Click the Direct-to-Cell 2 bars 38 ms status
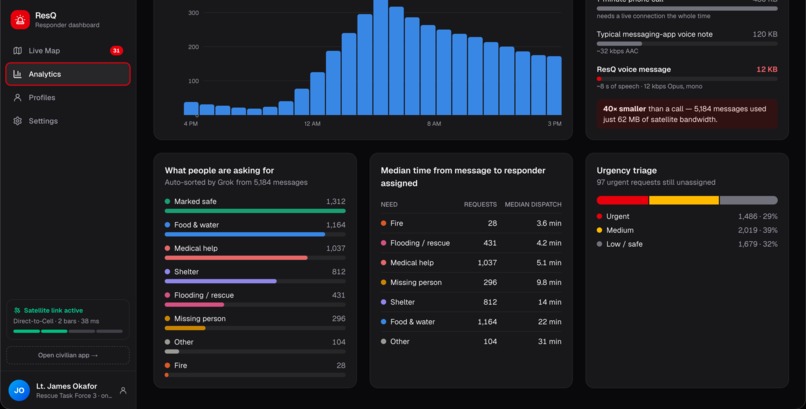The height and width of the screenshot is (409, 806). tap(57, 321)
